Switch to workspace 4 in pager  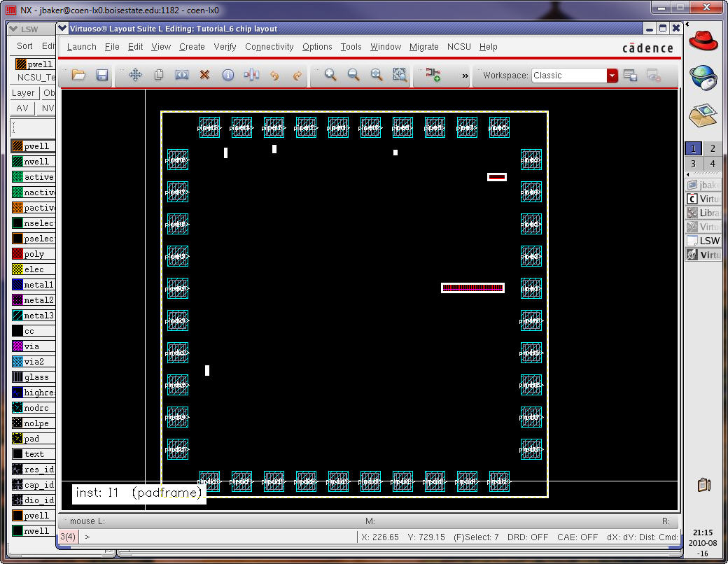point(713,164)
